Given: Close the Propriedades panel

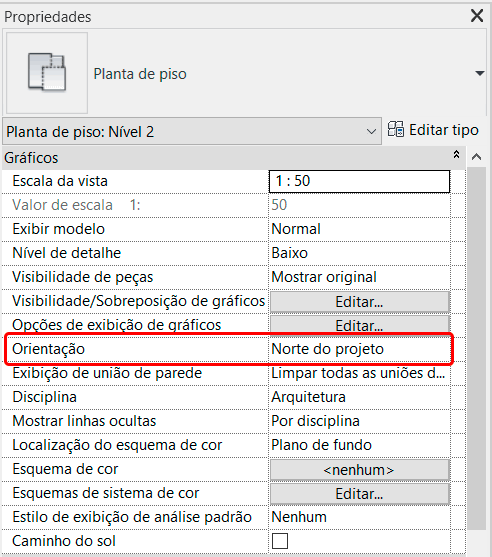Looking at the screenshot, I should pos(477,16).
